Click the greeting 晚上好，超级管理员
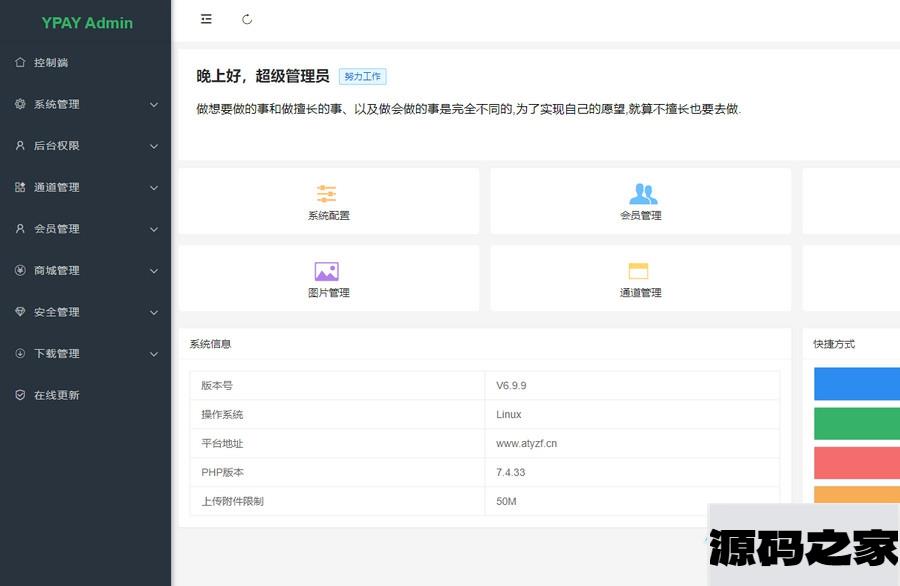Screen dimensions: 900x586 point(263,76)
